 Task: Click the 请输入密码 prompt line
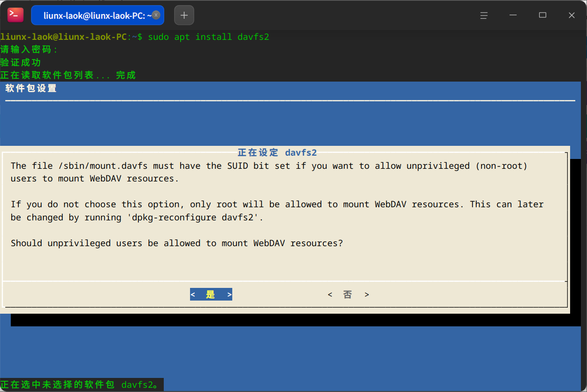[x=28, y=50]
